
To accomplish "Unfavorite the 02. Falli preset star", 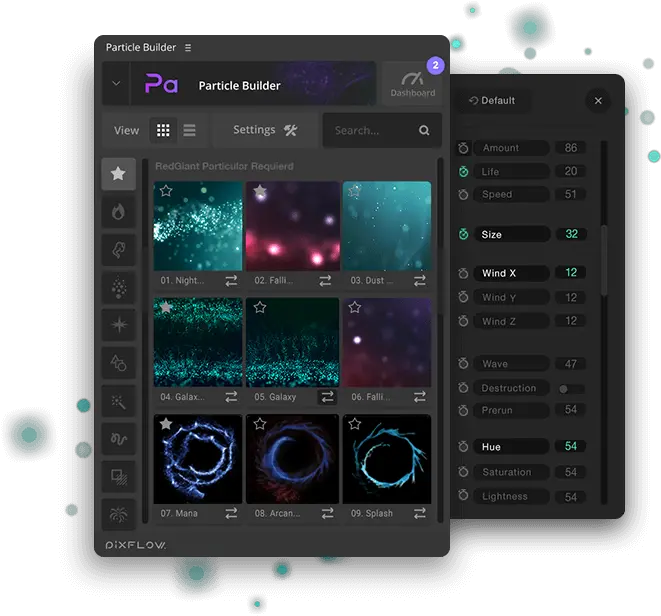I will (260, 191).
